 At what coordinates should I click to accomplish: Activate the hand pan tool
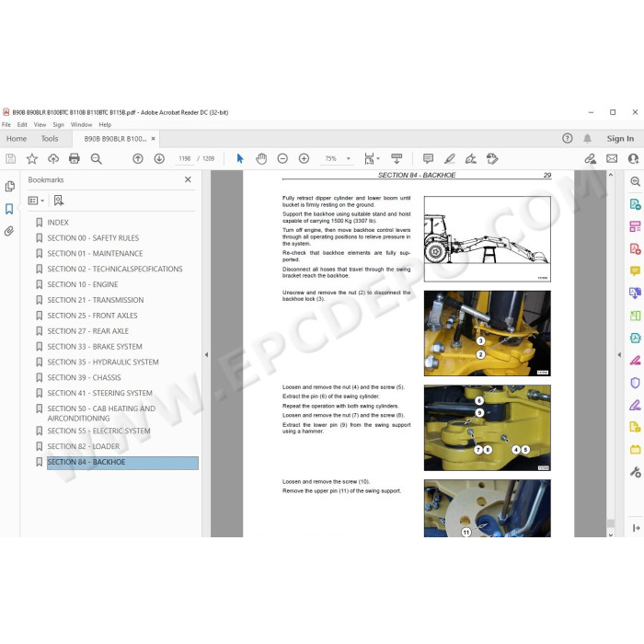click(261, 158)
